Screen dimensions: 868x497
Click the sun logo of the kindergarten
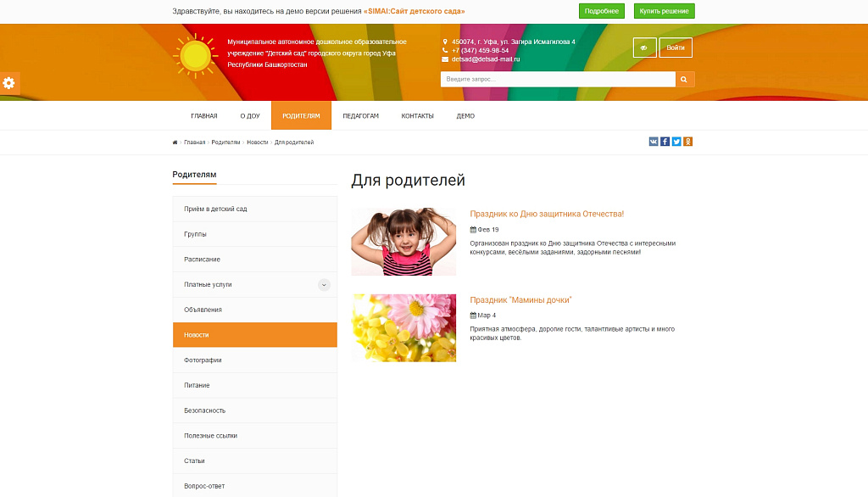pyautogui.click(x=194, y=54)
